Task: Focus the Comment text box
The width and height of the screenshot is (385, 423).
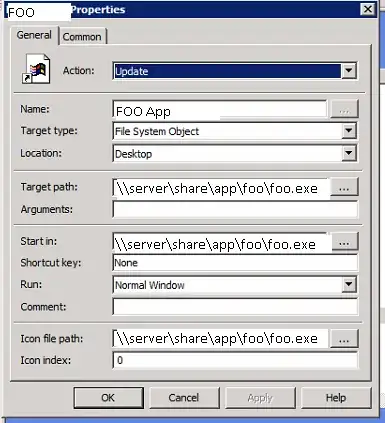Action: pyautogui.click(x=235, y=307)
